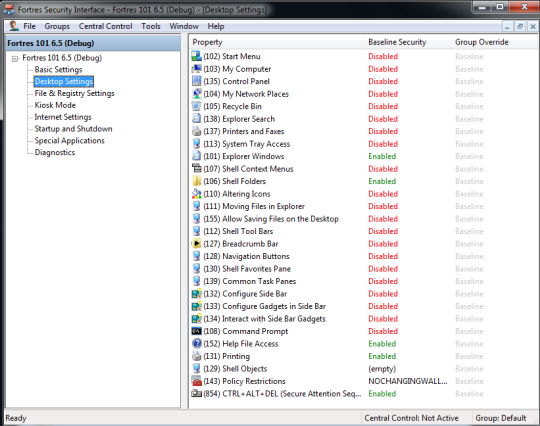The height and width of the screenshot is (426, 540).
Task: Click the Shell Context Menus icon
Action: coord(196,169)
